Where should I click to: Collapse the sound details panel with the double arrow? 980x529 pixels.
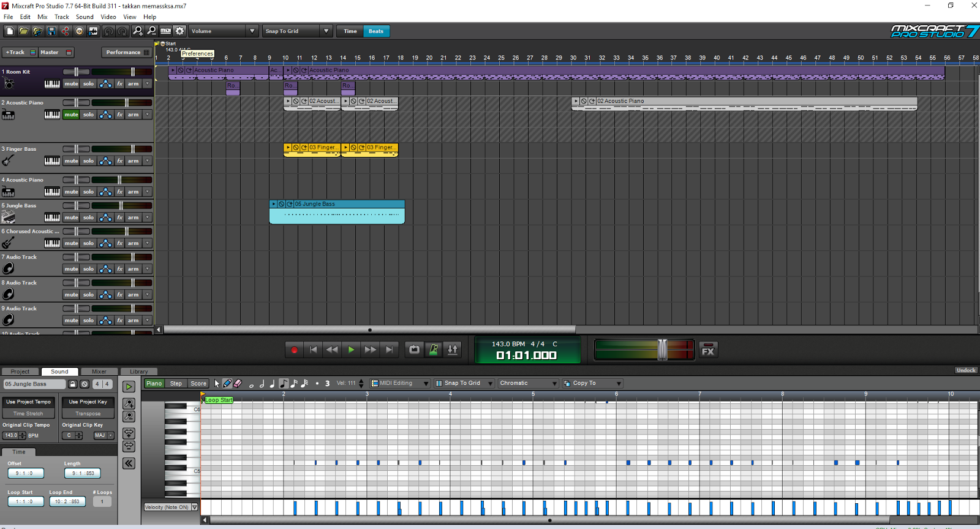tap(129, 463)
